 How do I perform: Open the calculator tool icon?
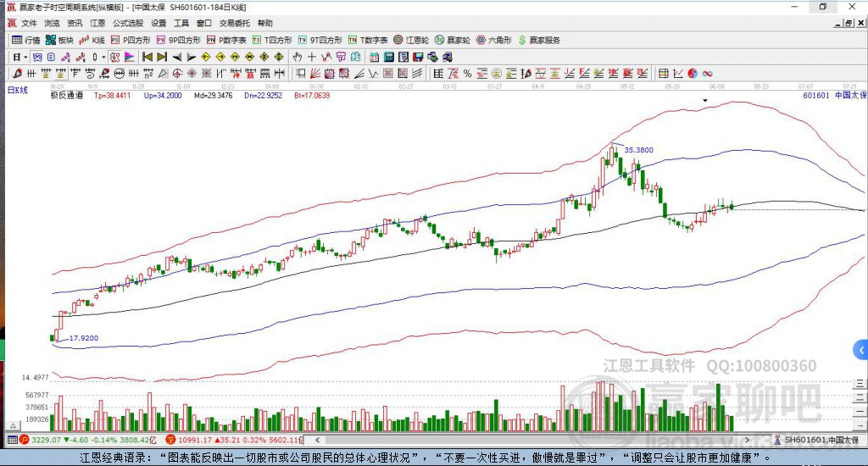(388, 57)
